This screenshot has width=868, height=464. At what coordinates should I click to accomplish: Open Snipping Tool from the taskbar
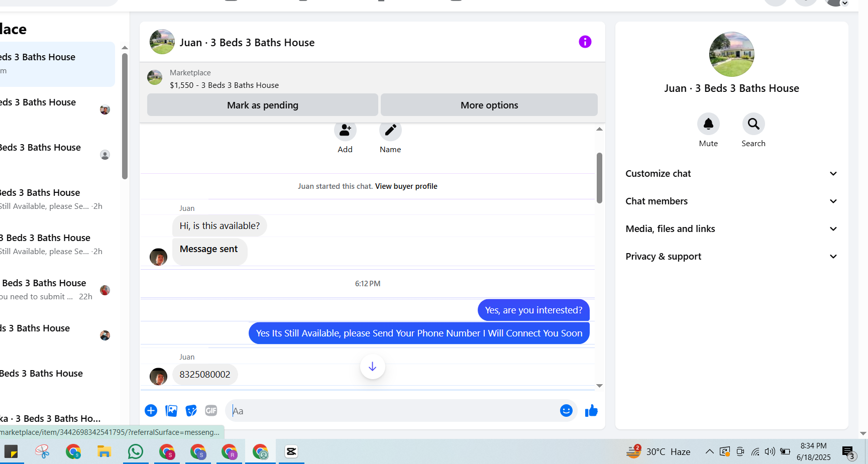pyautogui.click(x=42, y=451)
